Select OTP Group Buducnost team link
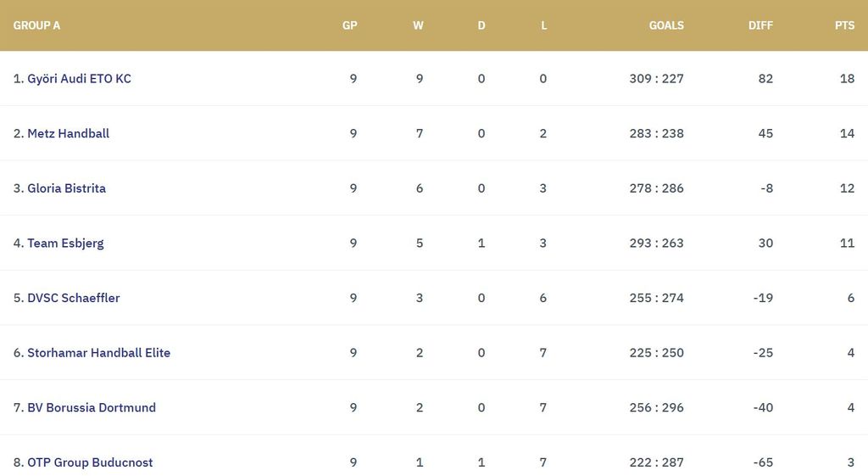Viewport: 868px width, 476px height. coord(90,462)
